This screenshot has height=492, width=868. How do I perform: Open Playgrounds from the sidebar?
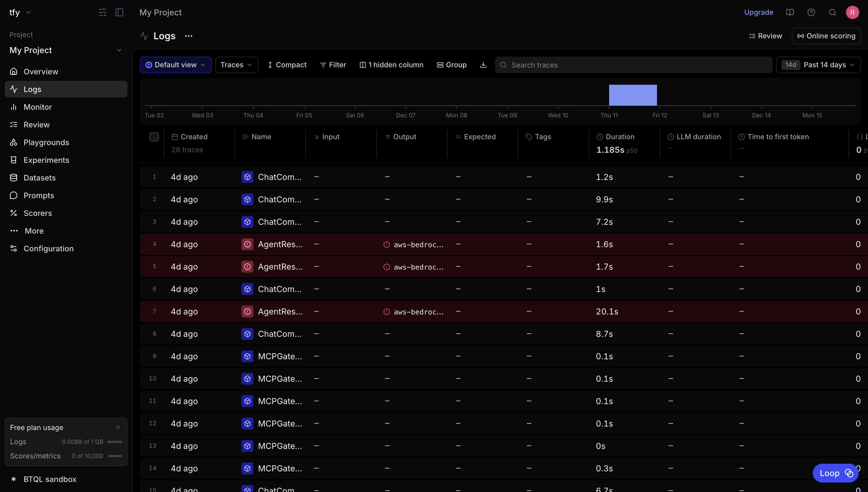(46, 142)
